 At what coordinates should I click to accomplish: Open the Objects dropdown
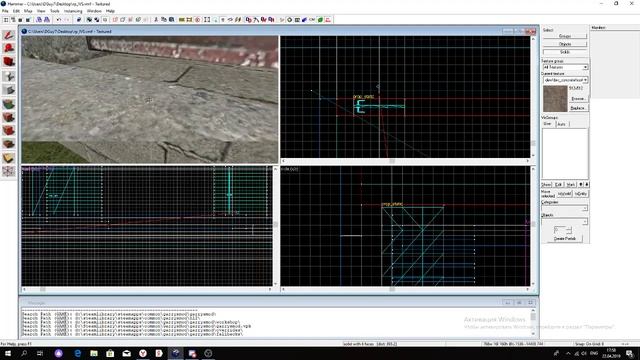[564, 222]
